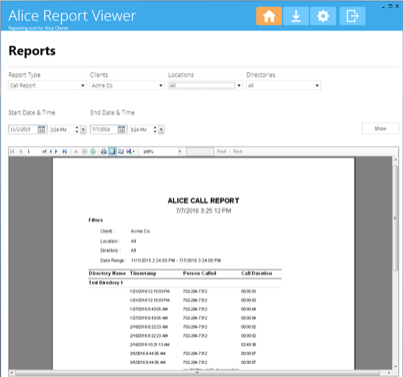
Task: Open the Clients dropdown showing Acme Co.
Action: [127, 85]
